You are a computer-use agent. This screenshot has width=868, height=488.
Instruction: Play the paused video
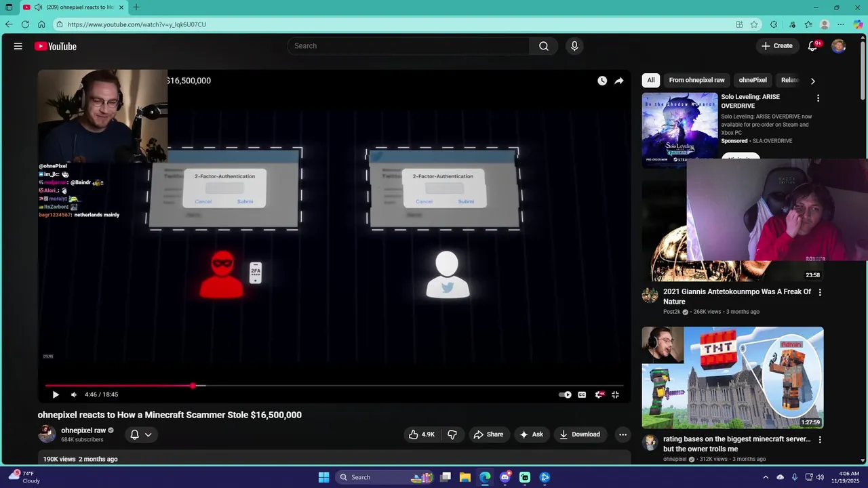(x=56, y=394)
